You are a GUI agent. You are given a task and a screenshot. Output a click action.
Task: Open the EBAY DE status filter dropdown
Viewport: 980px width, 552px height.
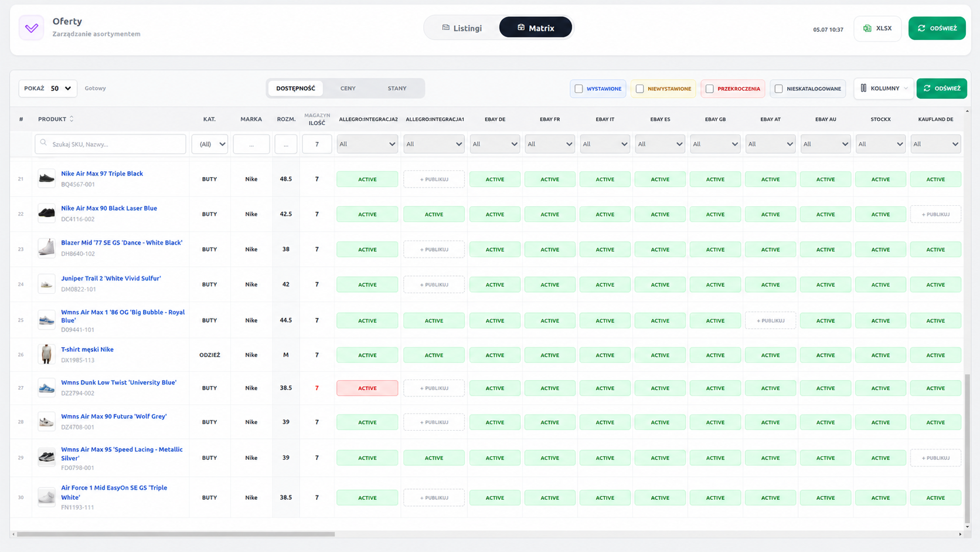[495, 144]
